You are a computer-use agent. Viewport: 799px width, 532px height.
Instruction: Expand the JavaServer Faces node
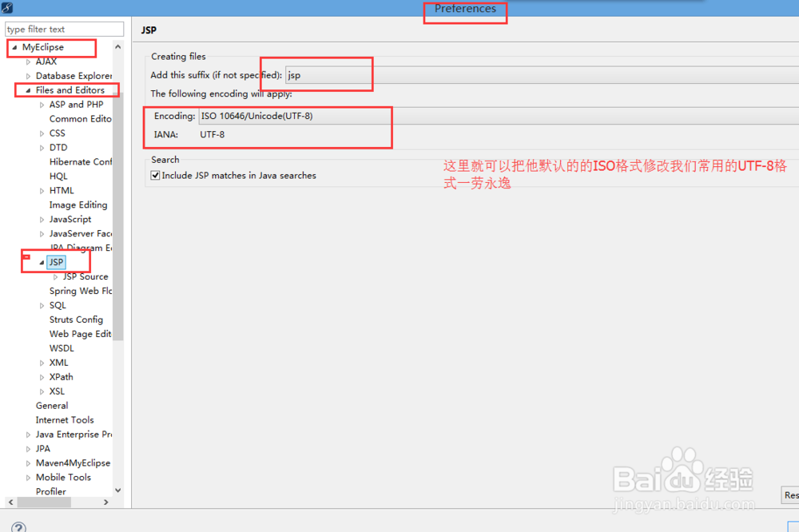click(42, 234)
